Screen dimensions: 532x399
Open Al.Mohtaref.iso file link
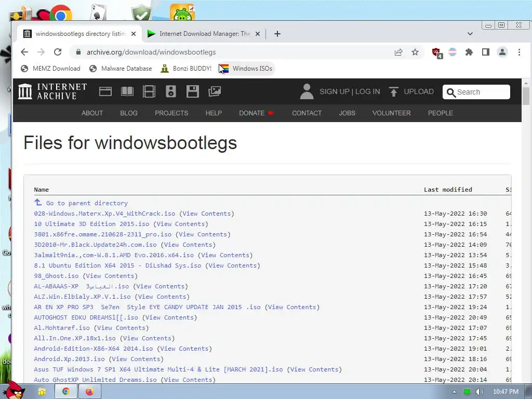click(62, 328)
